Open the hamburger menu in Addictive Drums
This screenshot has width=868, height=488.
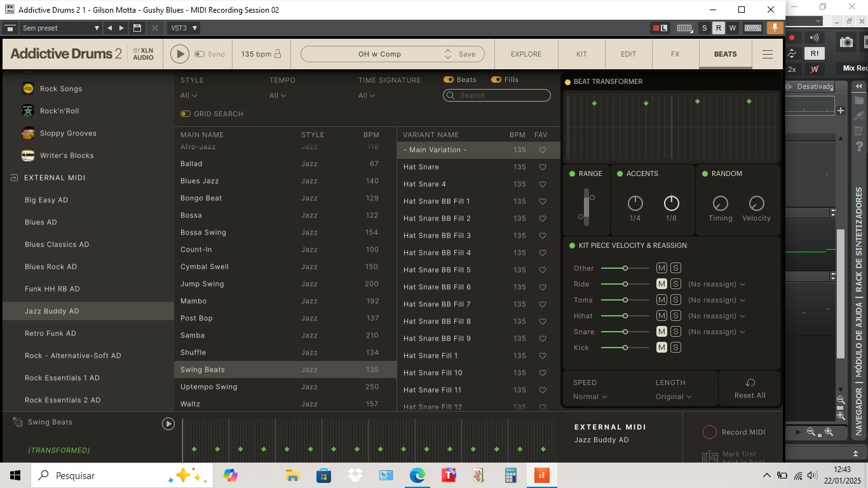coord(768,54)
